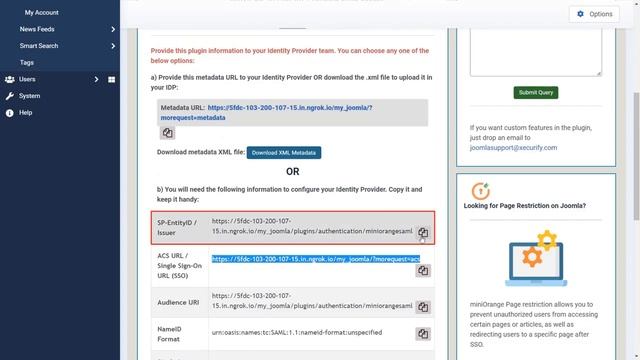Expand the Smart Search submenu chevron
640x360 pixels.
[x=113, y=46]
